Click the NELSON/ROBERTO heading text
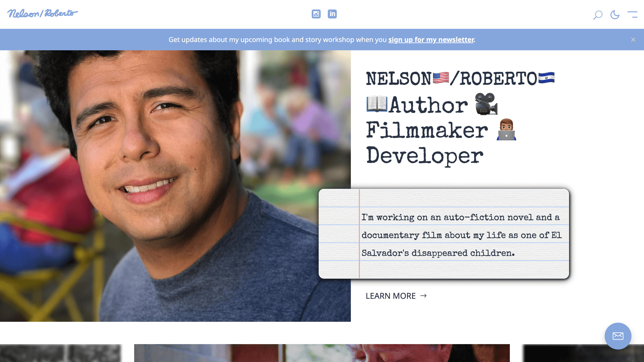This screenshot has width=644, height=362. 460,78
